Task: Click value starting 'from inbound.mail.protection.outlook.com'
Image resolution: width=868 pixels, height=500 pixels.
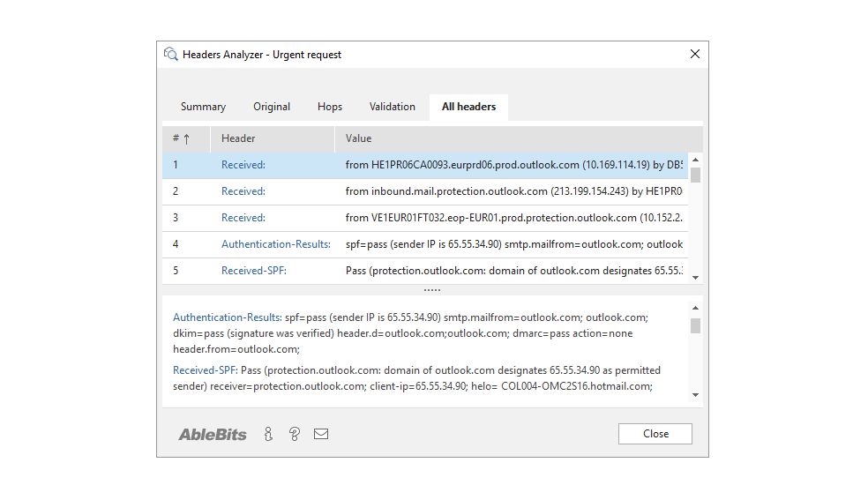Action: pos(513,191)
